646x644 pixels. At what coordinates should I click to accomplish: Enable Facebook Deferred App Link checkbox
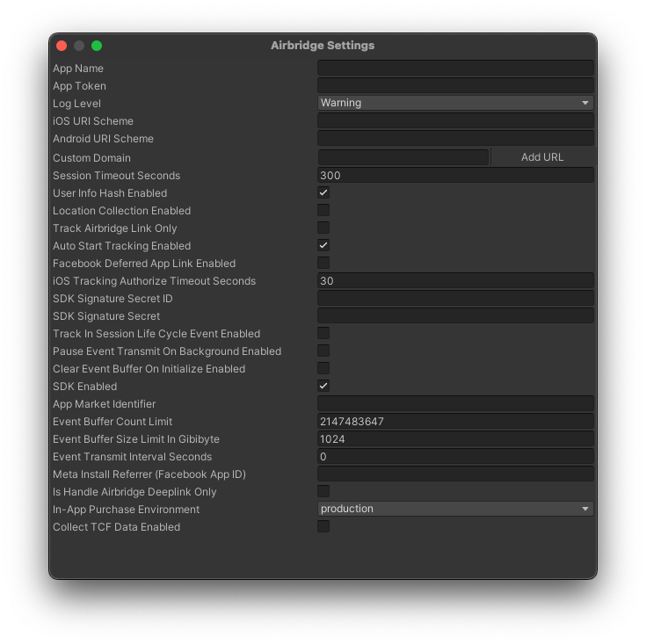pos(323,263)
